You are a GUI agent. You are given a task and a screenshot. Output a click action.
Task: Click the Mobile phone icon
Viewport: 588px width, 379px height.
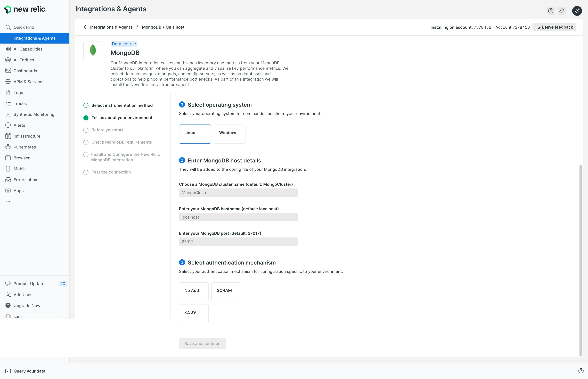8,169
